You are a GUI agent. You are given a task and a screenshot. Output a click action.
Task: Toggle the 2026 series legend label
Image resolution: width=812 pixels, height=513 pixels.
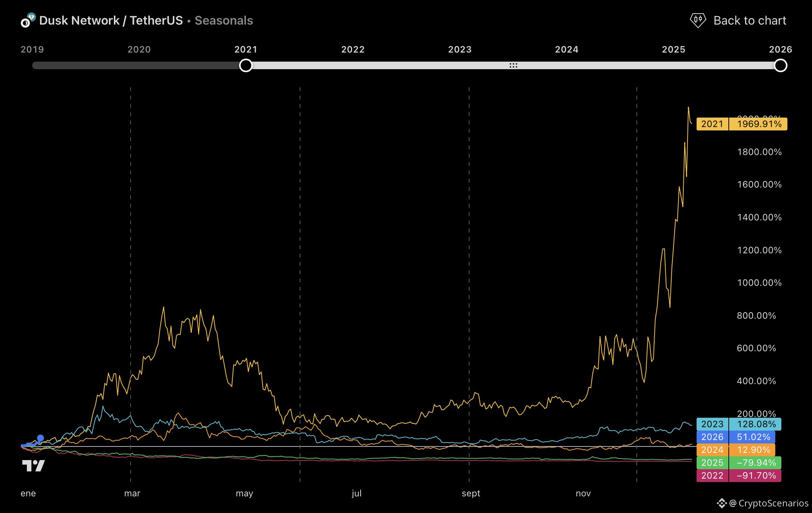(x=712, y=437)
